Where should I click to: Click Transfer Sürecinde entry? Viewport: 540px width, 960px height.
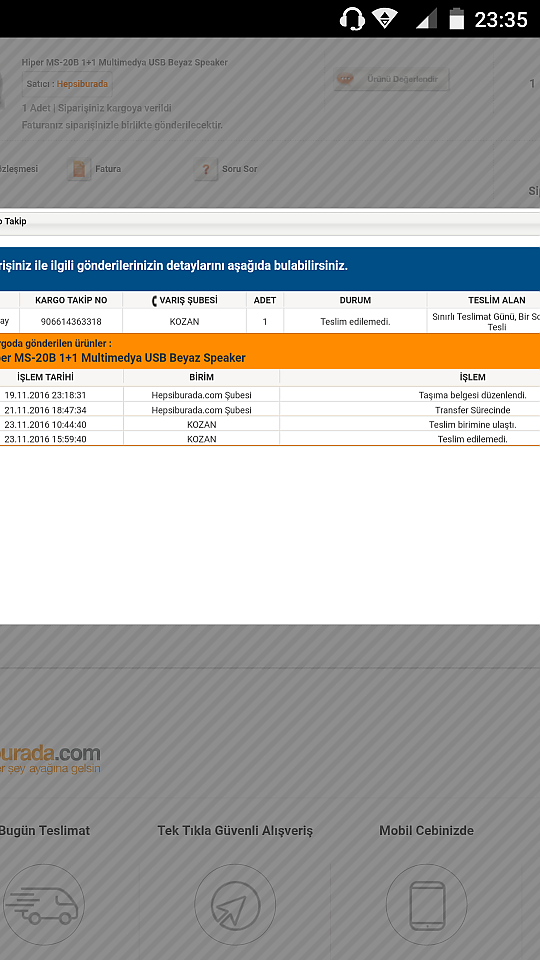(472, 410)
